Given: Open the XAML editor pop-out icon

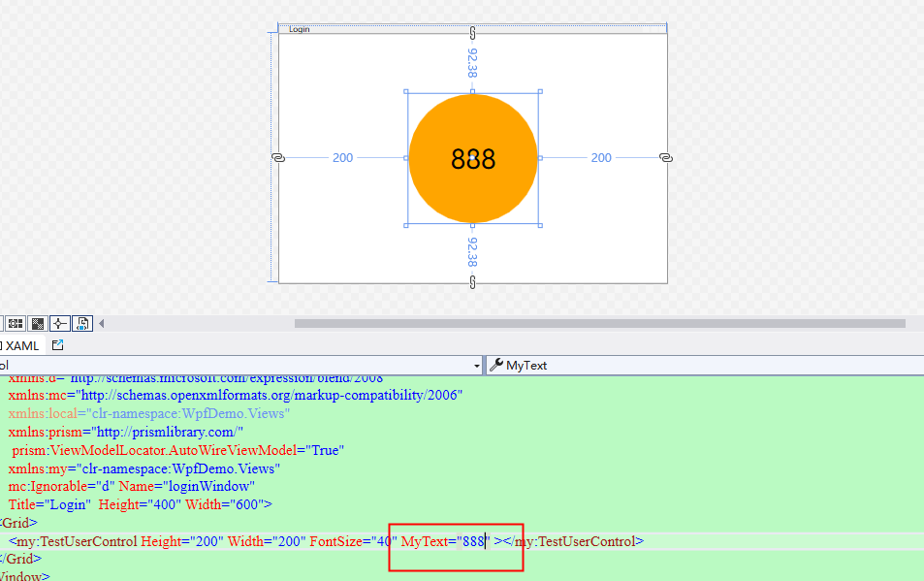Looking at the screenshot, I should (x=56, y=344).
